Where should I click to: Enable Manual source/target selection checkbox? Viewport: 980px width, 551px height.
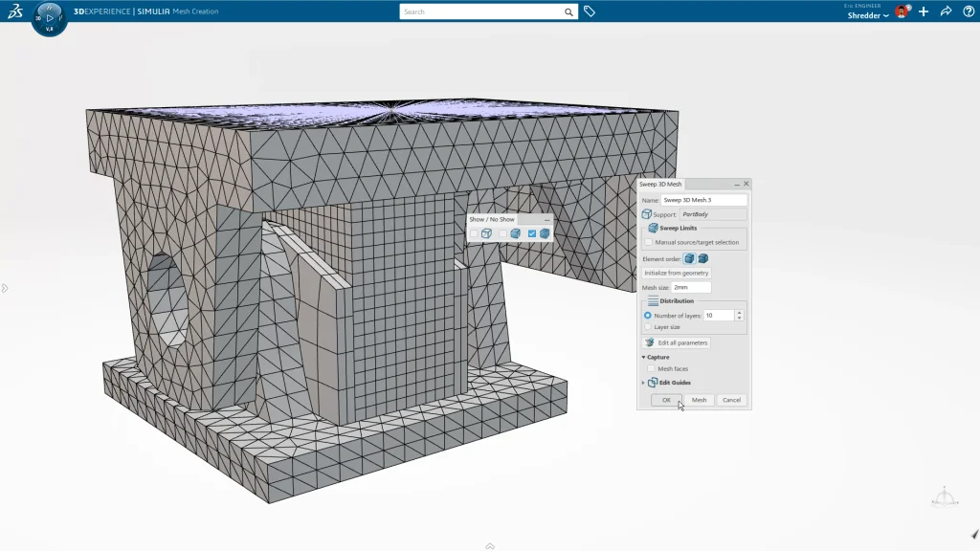point(649,242)
